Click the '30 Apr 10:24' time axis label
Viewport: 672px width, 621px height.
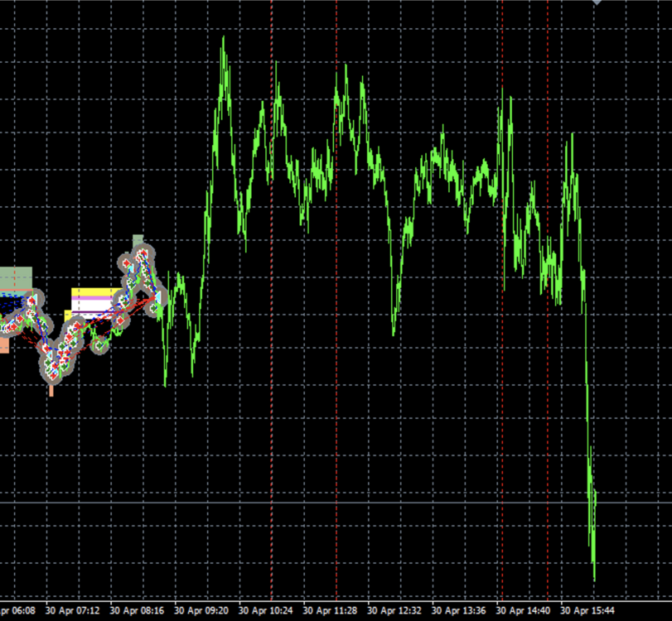pyautogui.click(x=265, y=610)
